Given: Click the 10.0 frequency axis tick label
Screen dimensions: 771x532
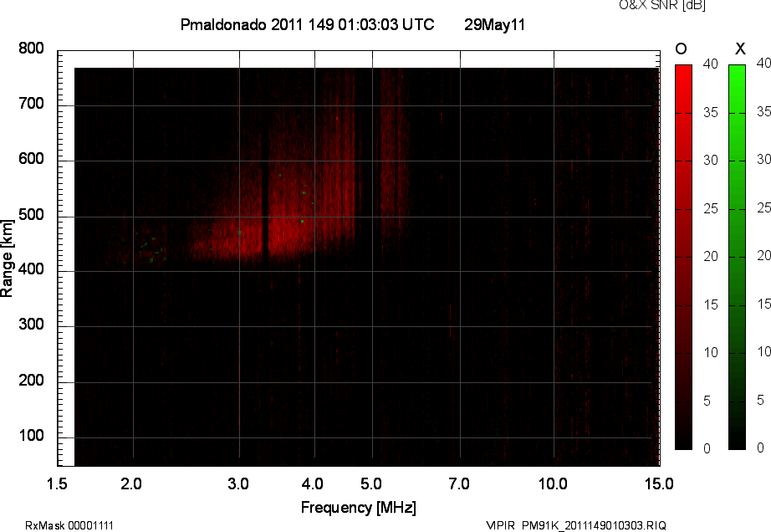Looking at the screenshot, I should click(554, 483).
